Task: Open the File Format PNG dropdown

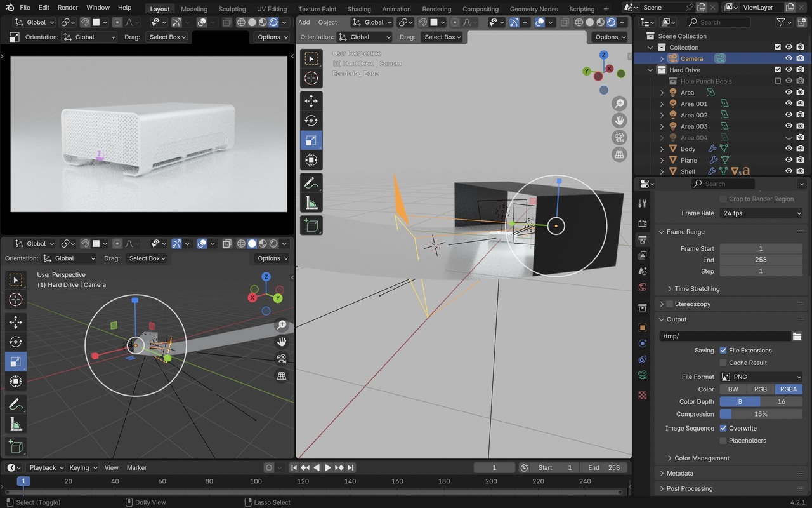Action: (761, 377)
